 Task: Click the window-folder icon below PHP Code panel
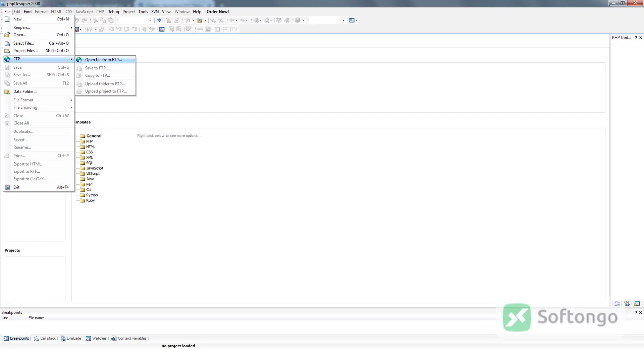637,304
